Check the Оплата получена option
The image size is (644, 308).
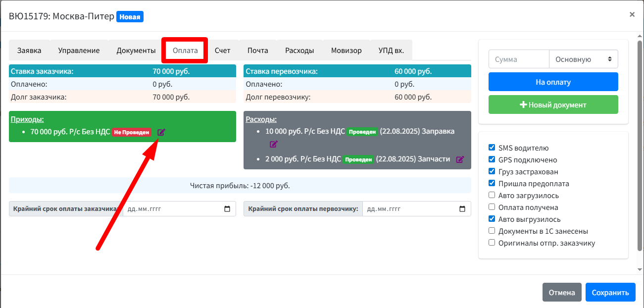[x=492, y=207]
